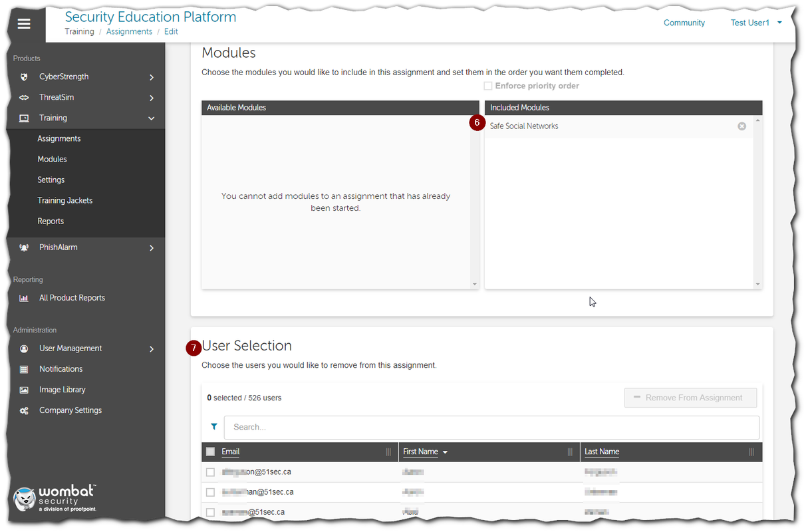The width and height of the screenshot is (806, 532).
Task: Click the First Name column handle icon
Action: [570, 452]
